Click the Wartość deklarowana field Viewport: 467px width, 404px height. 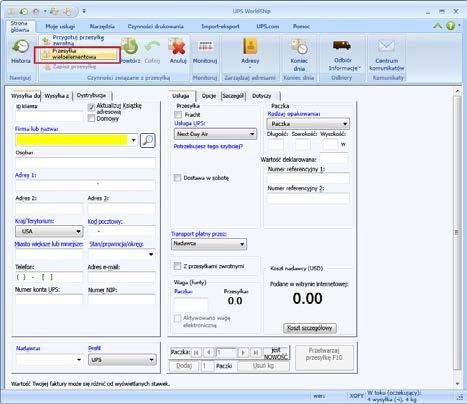click(333, 159)
